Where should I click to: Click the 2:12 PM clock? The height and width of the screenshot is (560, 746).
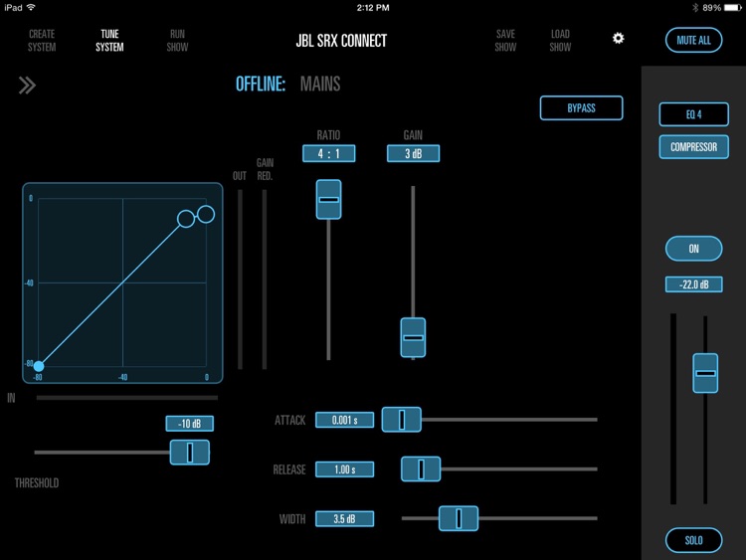point(373,8)
